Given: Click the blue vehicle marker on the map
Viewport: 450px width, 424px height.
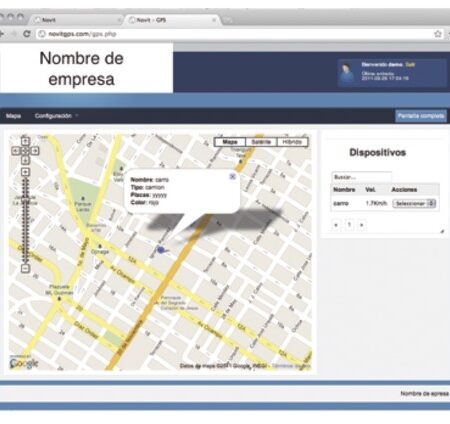Looking at the screenshot, I should click(161, 250).
